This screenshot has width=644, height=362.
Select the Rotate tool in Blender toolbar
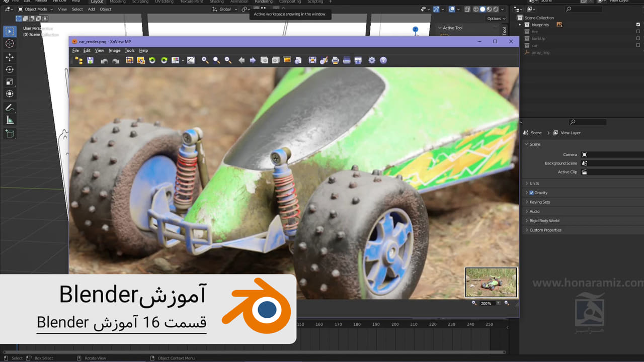[10, 69]
